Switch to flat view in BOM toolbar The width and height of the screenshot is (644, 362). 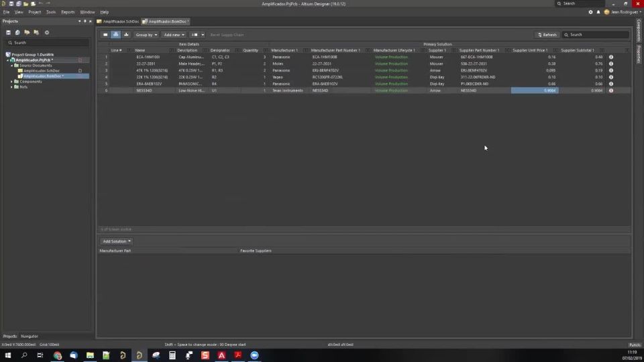tap(105, 35)
